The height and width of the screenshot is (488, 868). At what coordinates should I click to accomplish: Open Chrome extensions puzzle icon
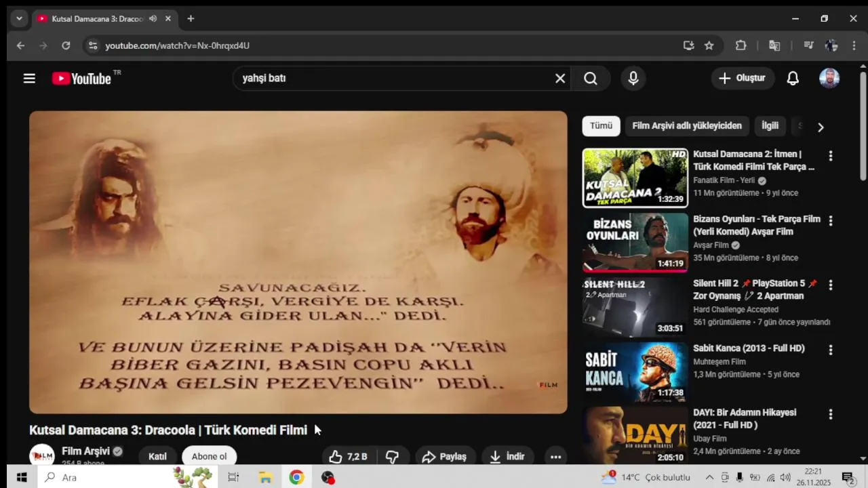click(741, 45)
